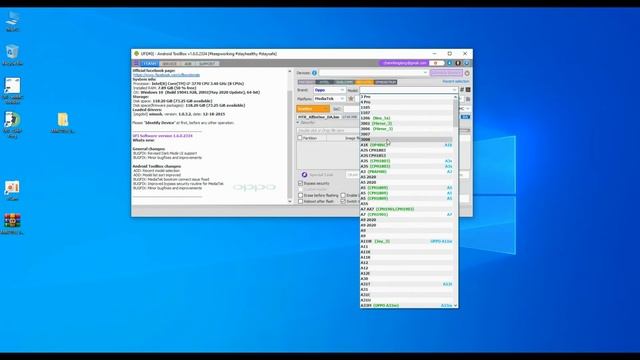Switch to the ADB tab
Image resolution: width=640 pixels, height=360 pixels.
point(188,64)
